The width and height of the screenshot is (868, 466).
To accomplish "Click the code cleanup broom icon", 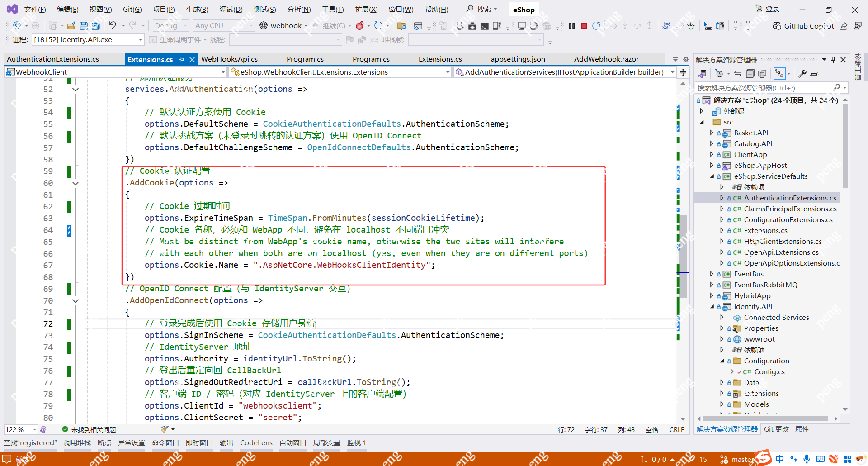I will (165, 429).
